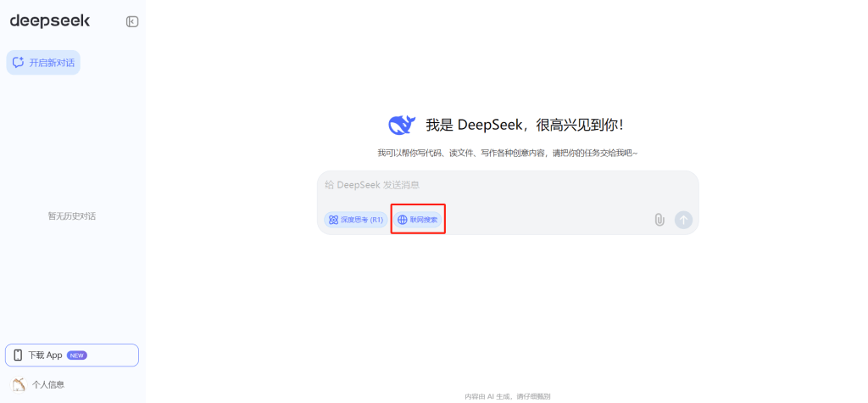The width and height of the screenshot is (868, 403).
Task: Start a new chat with 开启新对话
Action: point(43,63)
